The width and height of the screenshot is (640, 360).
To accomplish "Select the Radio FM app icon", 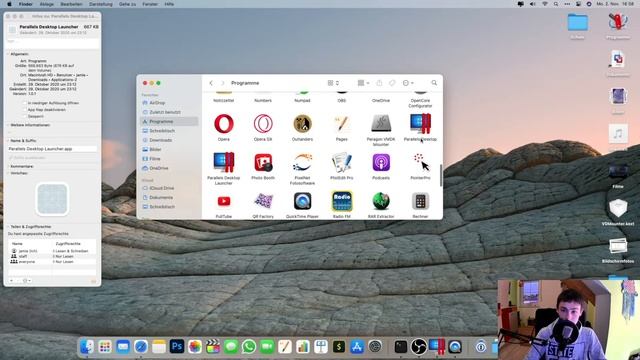I will [342, 201].
